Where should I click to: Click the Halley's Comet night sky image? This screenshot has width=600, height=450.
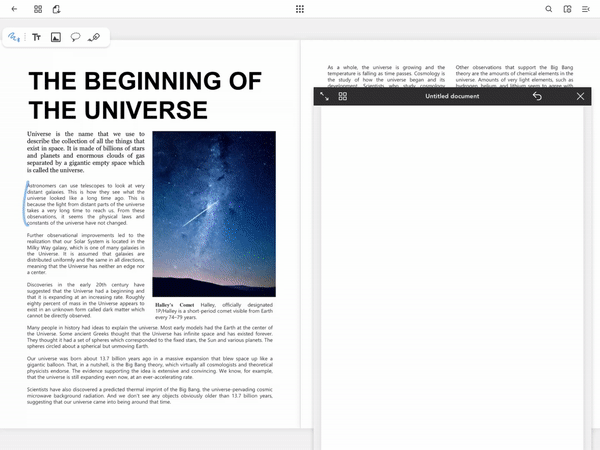tap(214, 214)
